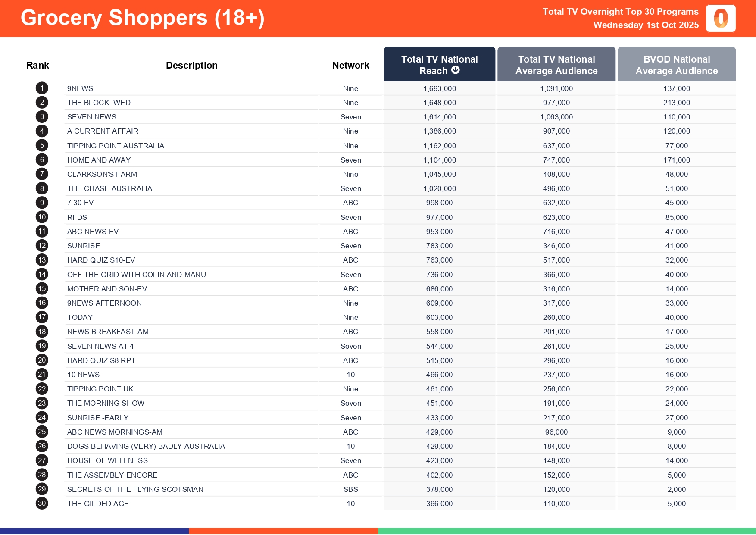This screenshot has height=535, width=756.
Task: Click the sort arrow beside Reach
Action: coord(456,70)
